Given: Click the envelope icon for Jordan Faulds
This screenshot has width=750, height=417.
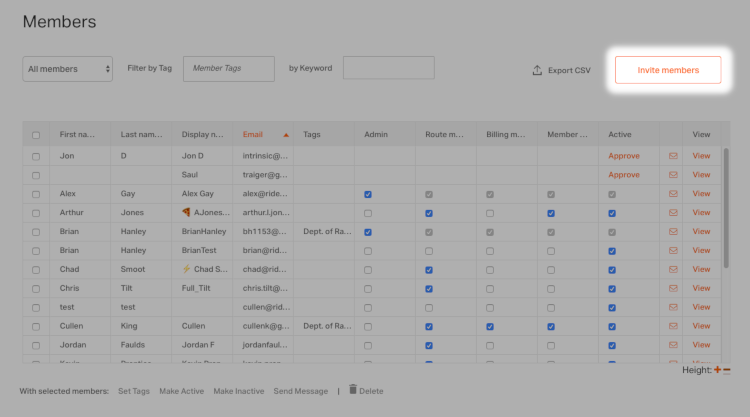Looking at the screenshot, I should [673, 345].
